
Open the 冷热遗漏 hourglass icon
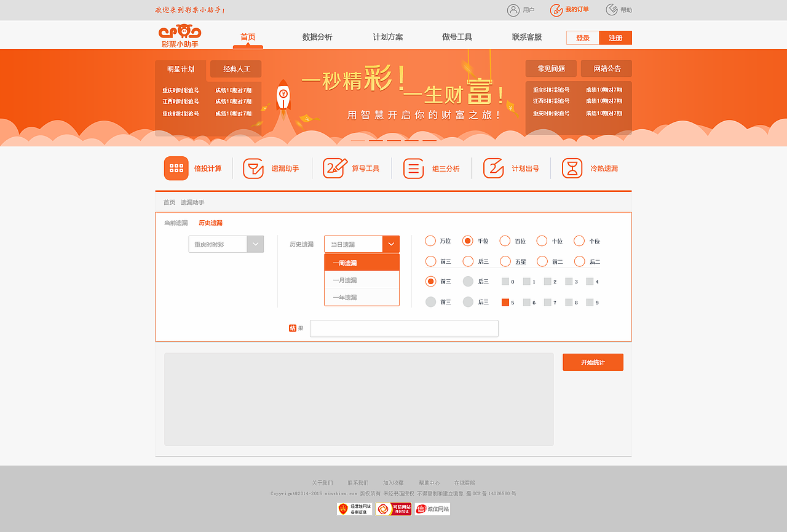572,169
